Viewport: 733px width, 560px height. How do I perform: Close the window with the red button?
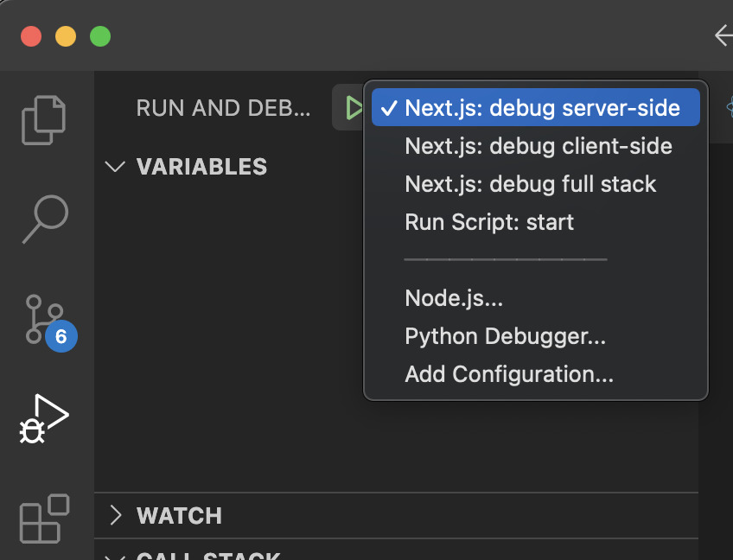(31, 36)
